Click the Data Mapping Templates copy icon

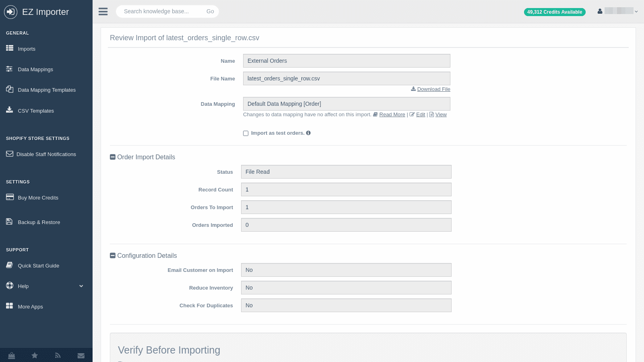point(10,89)
